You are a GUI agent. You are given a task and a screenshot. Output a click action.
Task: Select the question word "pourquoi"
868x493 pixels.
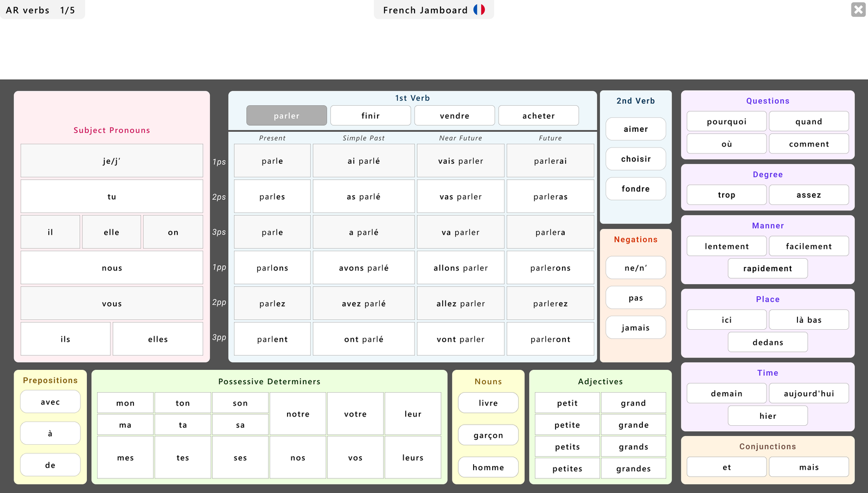pos(726,121)
